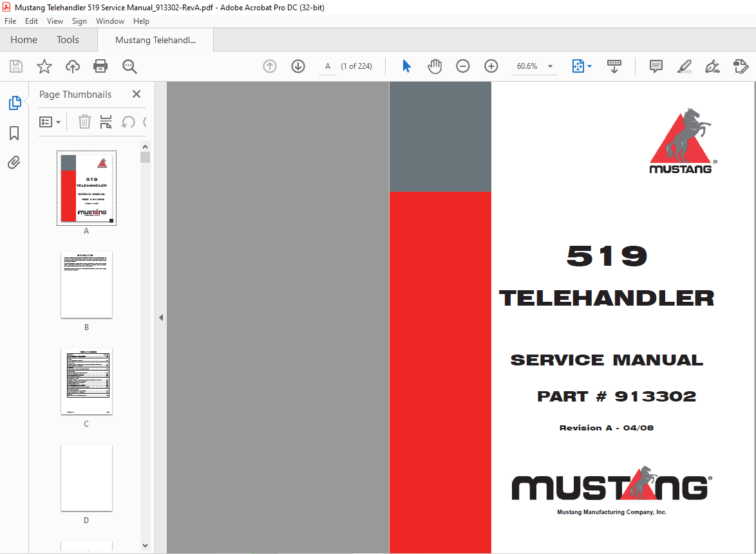The height and width of the screenshot is (554, 756).
Task: Zoom out with minus icon
Action: (x=463, y=66)
